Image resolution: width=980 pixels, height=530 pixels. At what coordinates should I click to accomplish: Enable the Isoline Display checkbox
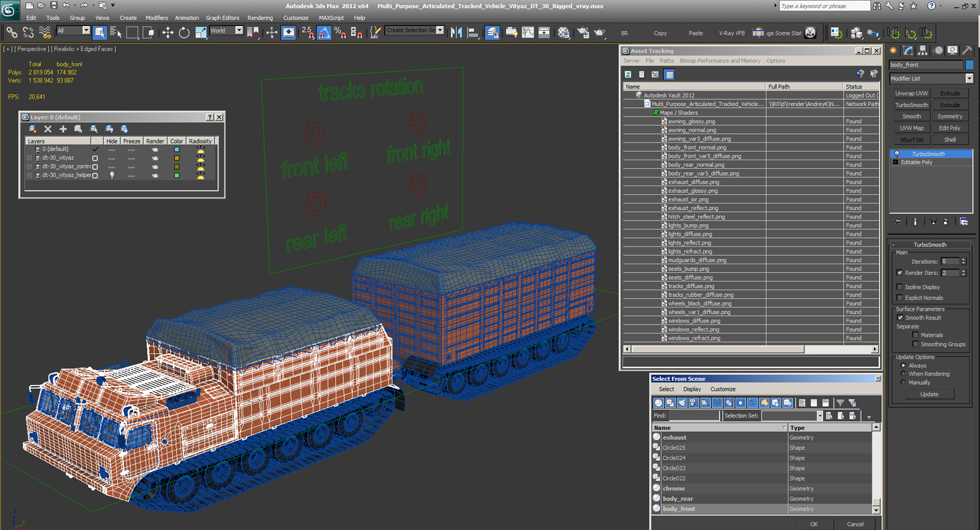[899, 287]
